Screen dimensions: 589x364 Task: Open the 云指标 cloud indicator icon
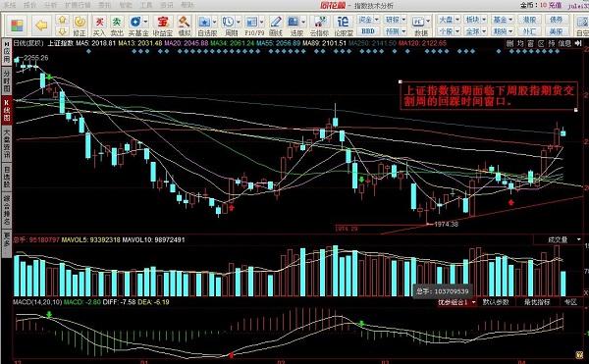coord(320,26)
